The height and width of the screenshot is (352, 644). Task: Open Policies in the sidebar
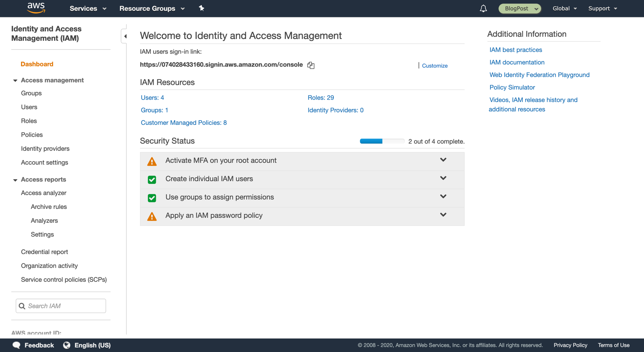click(x=32, y=135)
